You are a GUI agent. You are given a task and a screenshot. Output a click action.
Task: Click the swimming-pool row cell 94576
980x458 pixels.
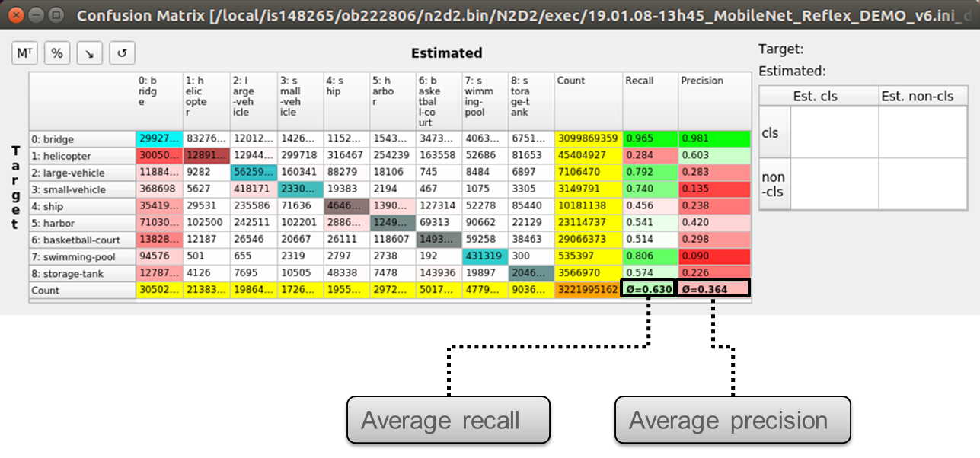click(x=159, y=256)
